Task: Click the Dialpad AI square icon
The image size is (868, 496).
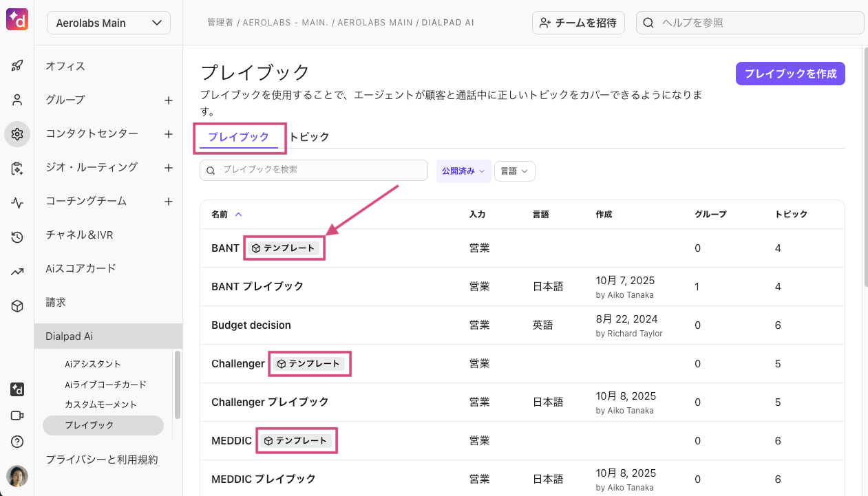Action: click(x=17, y=389)
